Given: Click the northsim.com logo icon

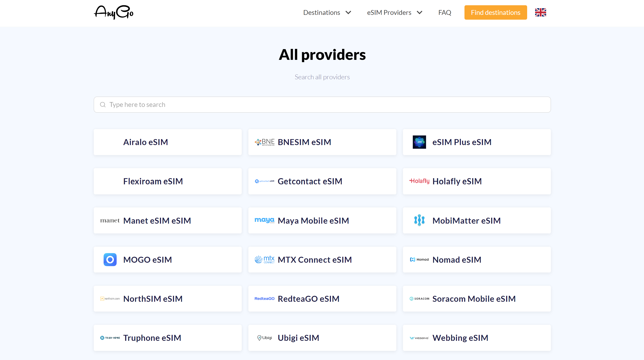Looking at the screenshot, I should click(110, 299).
